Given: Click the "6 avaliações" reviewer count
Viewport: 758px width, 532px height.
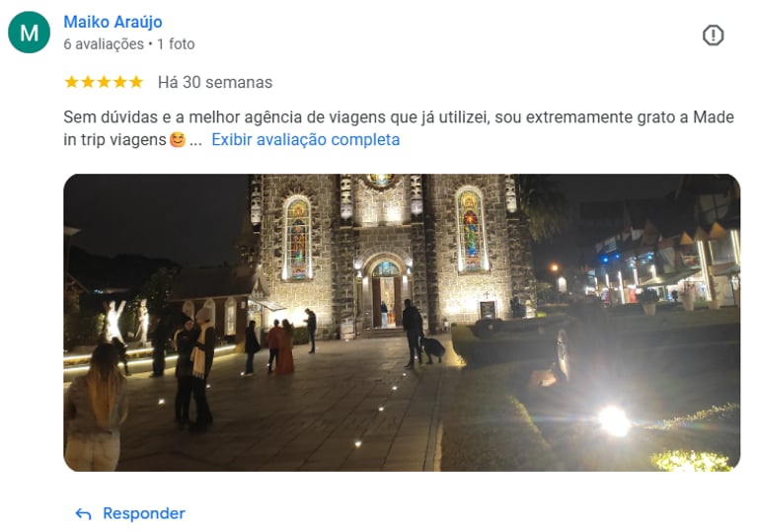Looking at the screenshot, I should [104, 44].
